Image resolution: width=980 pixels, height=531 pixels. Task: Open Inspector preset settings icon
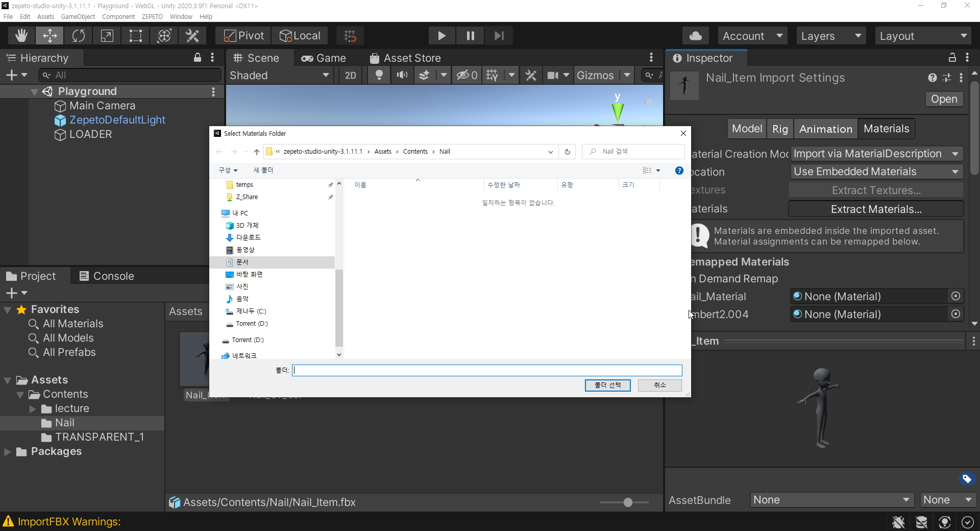(947, 78)
